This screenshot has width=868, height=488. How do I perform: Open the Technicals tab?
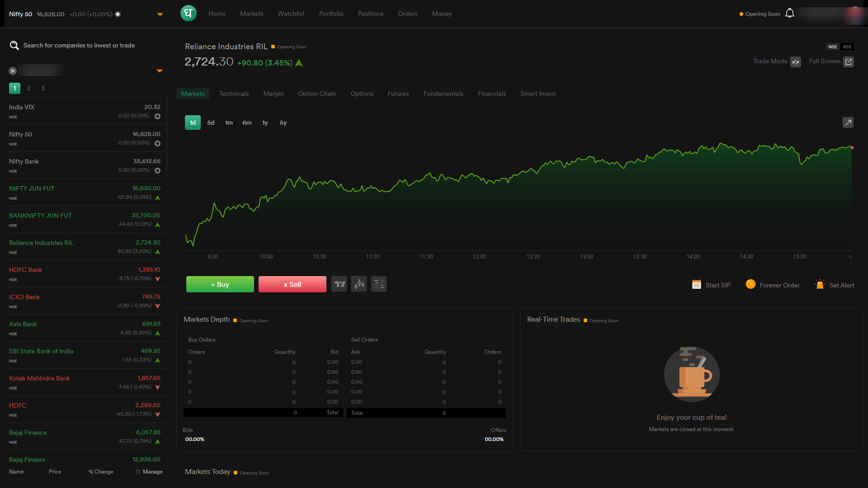[x=234, y=94]
